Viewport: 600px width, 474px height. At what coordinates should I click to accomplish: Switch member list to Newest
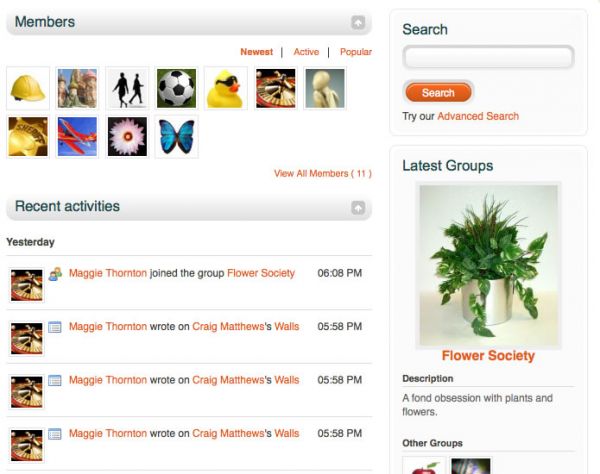256,52
